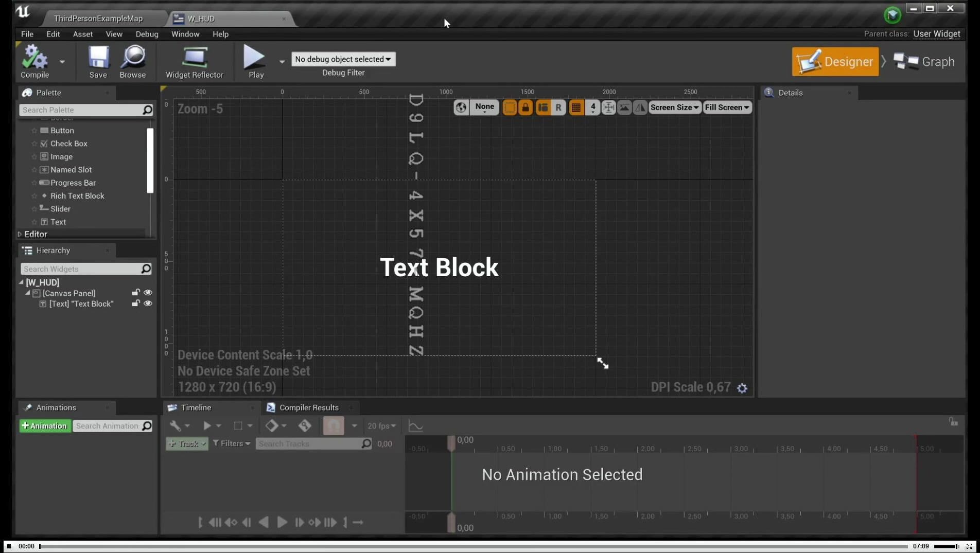Step one frame forward in the timeline
980x553 pixels.
[299, 523]
